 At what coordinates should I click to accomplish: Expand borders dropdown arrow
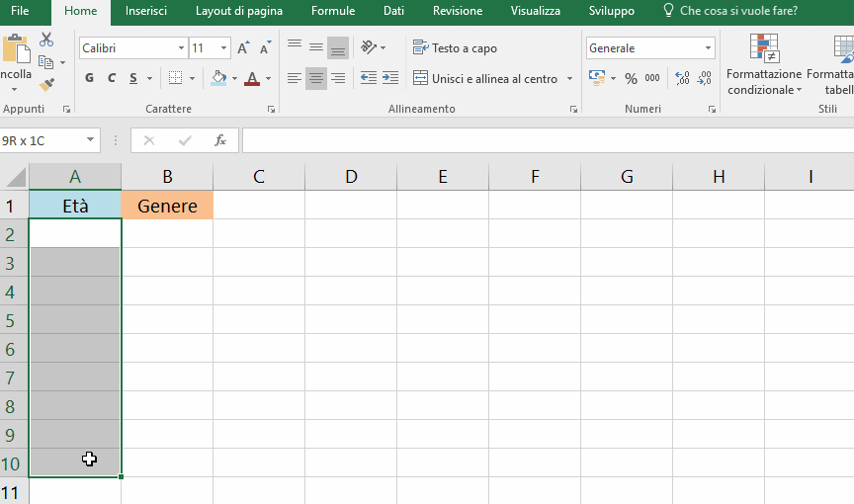[193, 78]
